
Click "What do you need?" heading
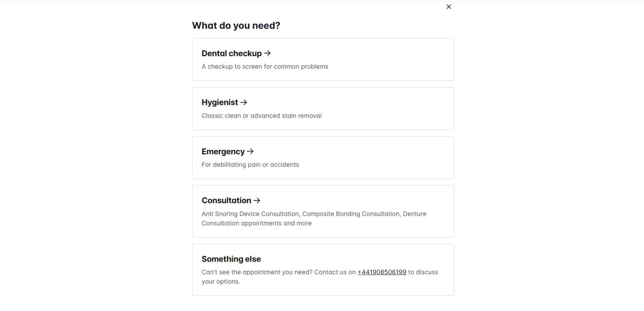(236, 25)
